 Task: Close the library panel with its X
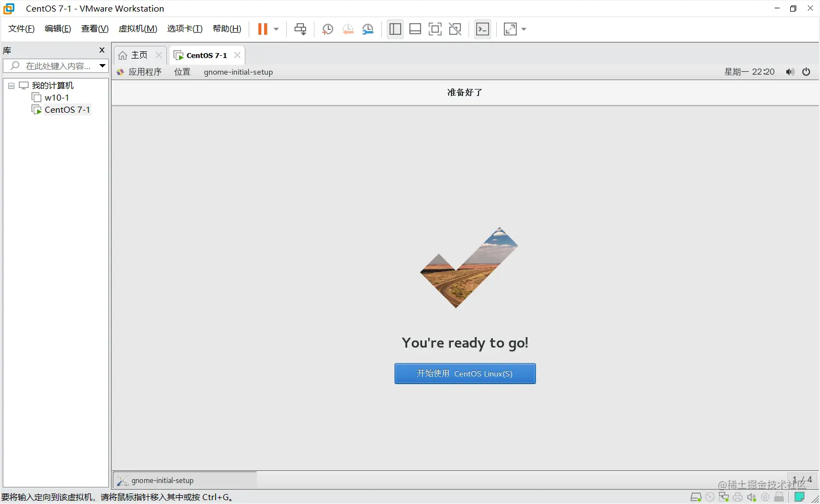click(102, 50)
